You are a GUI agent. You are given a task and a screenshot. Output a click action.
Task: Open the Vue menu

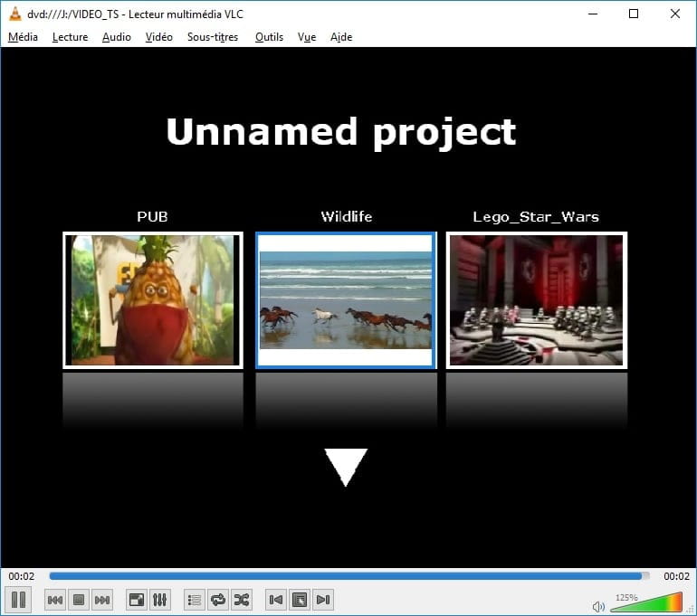click(x=307, y=37)
